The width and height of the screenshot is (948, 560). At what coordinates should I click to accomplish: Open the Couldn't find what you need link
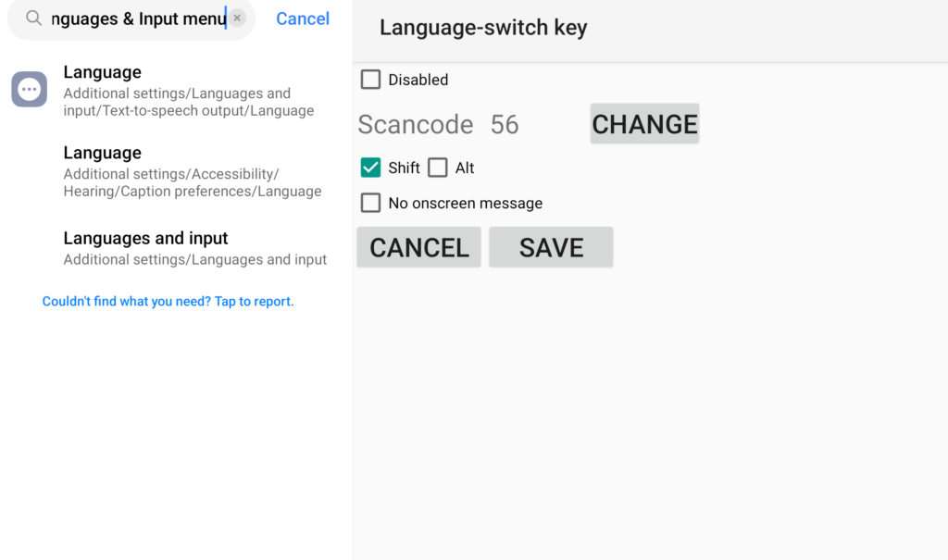click(x=168, y=301)
